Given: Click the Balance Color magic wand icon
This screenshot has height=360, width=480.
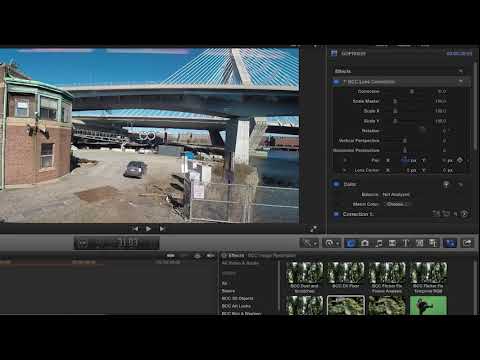Looking at the screenshot, I should point(446,184).
